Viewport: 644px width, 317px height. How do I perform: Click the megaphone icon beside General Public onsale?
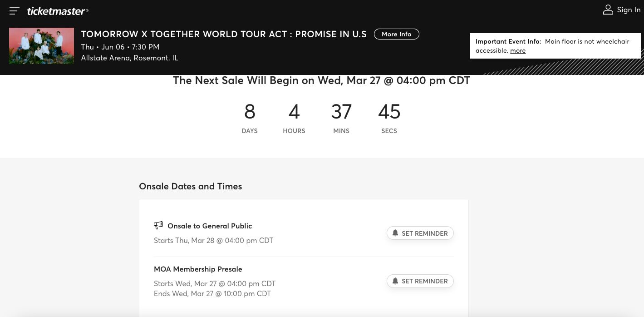coord(158,225)
